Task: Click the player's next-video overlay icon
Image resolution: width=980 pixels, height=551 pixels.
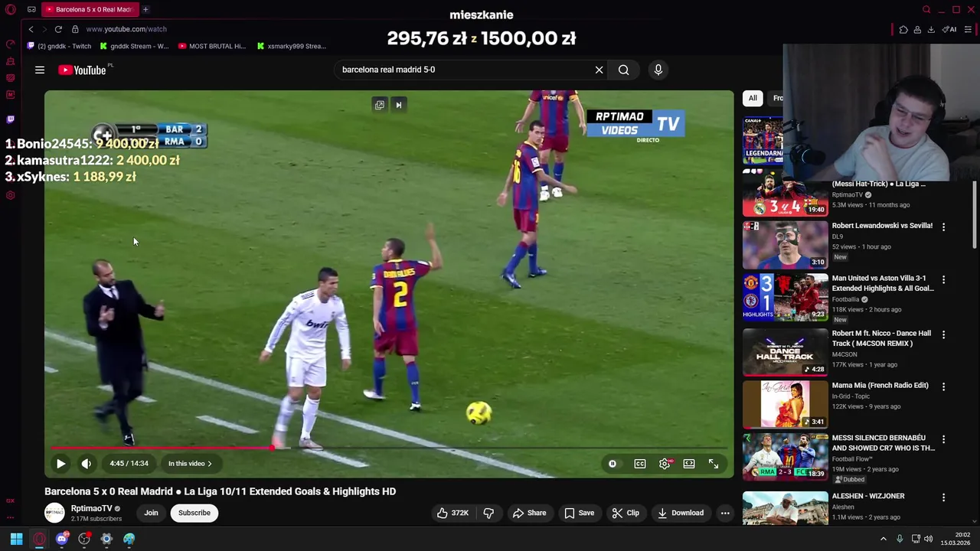Action: tap(398, 105)
